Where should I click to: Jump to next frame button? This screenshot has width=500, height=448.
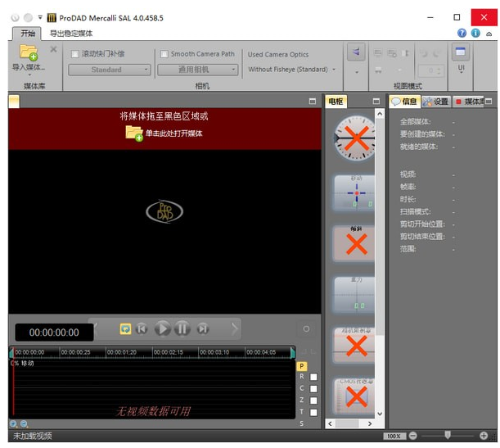click(x=202, y=328)
